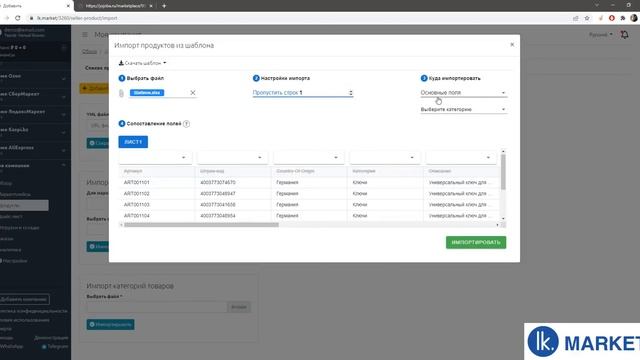Click the browser address bar URL

tap(77, 18)
